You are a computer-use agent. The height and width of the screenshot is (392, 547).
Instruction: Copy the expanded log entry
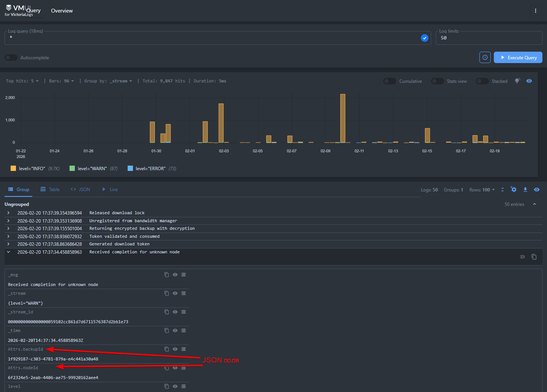point(534,257)
